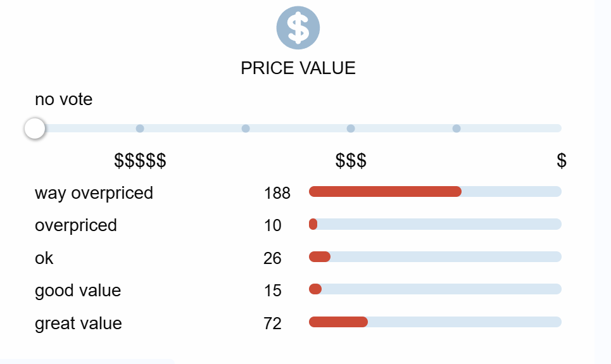The image size is (611, 364).
Task: Click the 'overpriced' rating label
Action: click(x=76, y=225)
